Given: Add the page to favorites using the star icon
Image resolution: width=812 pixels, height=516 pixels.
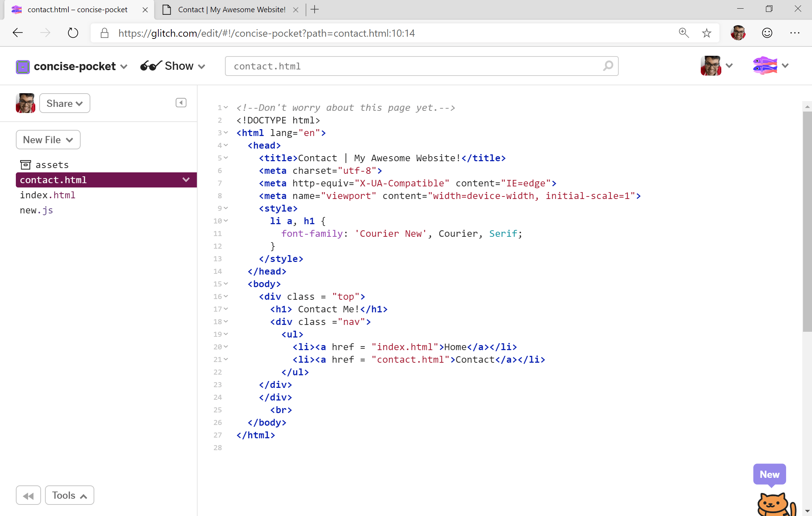Looking at the screenshot, I should (x=707, y=33).
